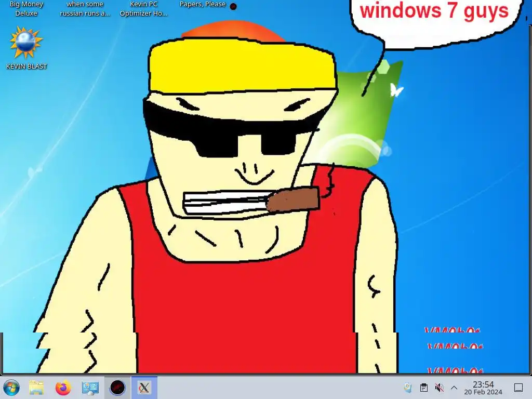Open the system settings taskbar icon
The height and width of the screenshot is (399, 532).
(x=90, y=388)
